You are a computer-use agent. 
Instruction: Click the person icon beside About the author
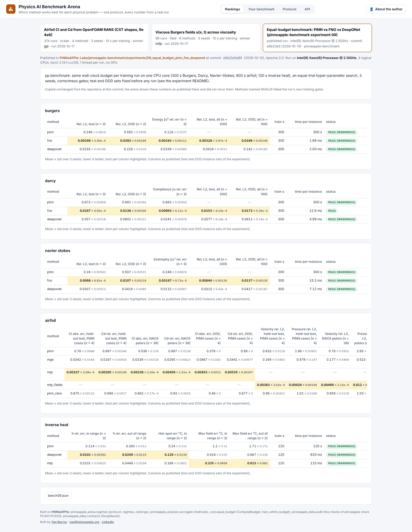[x=371, y=9]
